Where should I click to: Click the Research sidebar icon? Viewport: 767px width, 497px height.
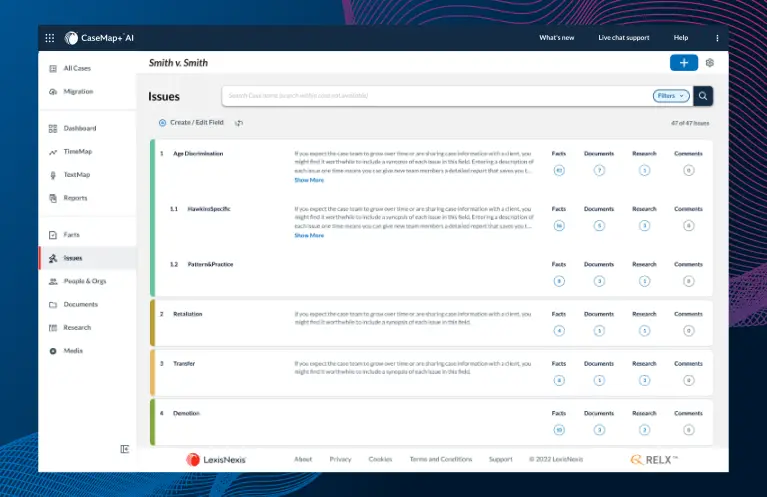tap(53, 328)
